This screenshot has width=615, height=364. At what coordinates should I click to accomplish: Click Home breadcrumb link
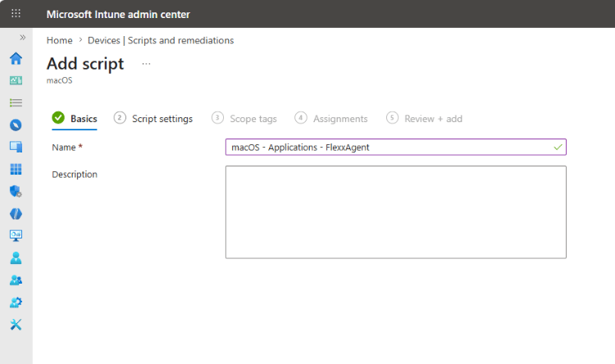point(59,40)
